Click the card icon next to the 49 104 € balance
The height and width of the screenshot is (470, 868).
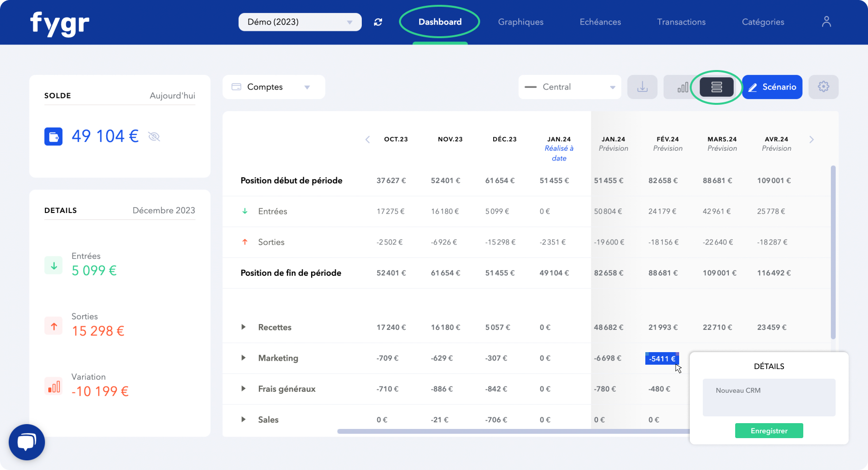point(54,136)
